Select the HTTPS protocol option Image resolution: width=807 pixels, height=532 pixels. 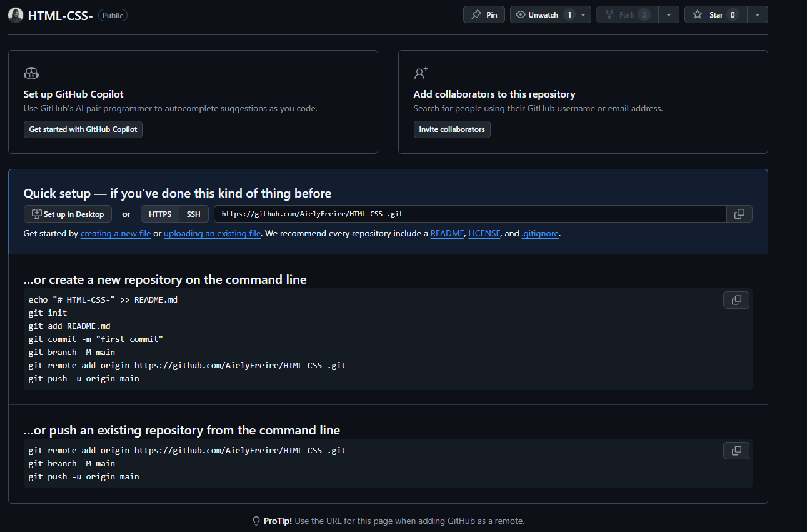pos(160,214)
